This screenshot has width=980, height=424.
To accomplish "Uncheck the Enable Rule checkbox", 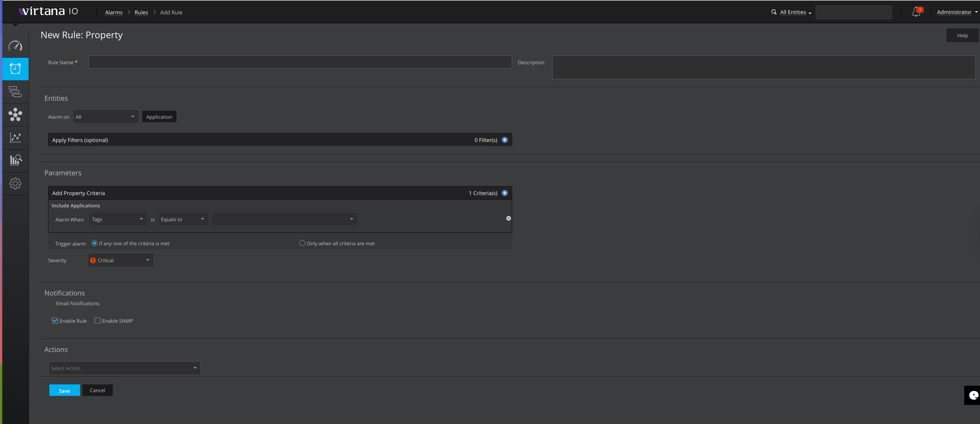I will (x=55, y=320).
